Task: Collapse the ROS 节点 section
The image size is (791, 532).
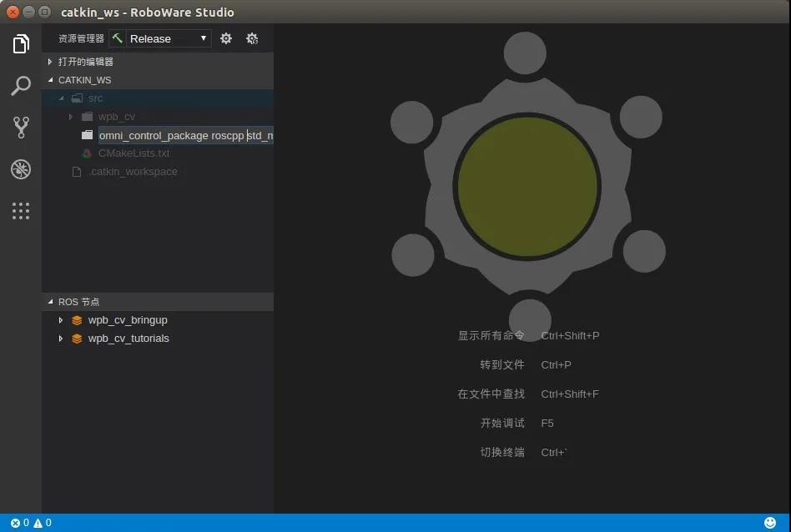Action: coord(158,302)
